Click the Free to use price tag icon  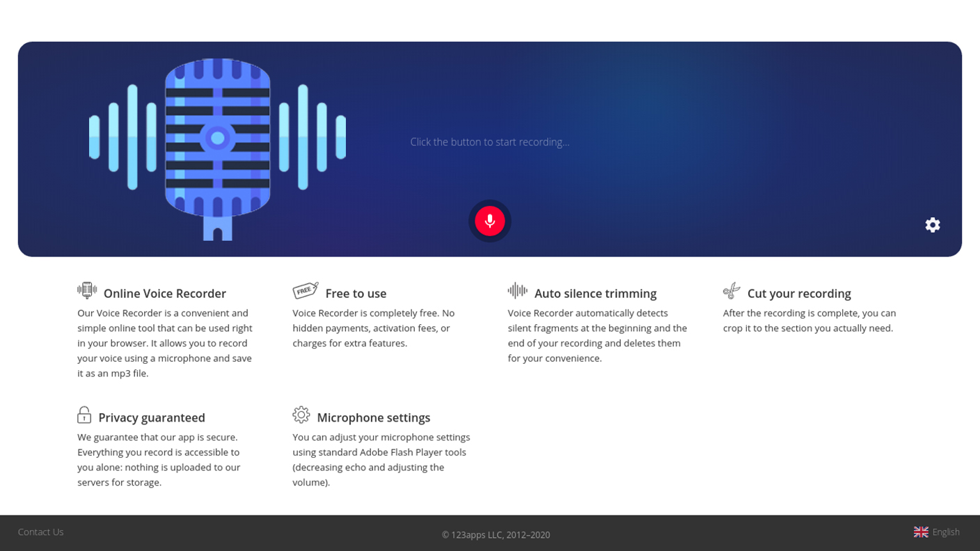(306, 290)
